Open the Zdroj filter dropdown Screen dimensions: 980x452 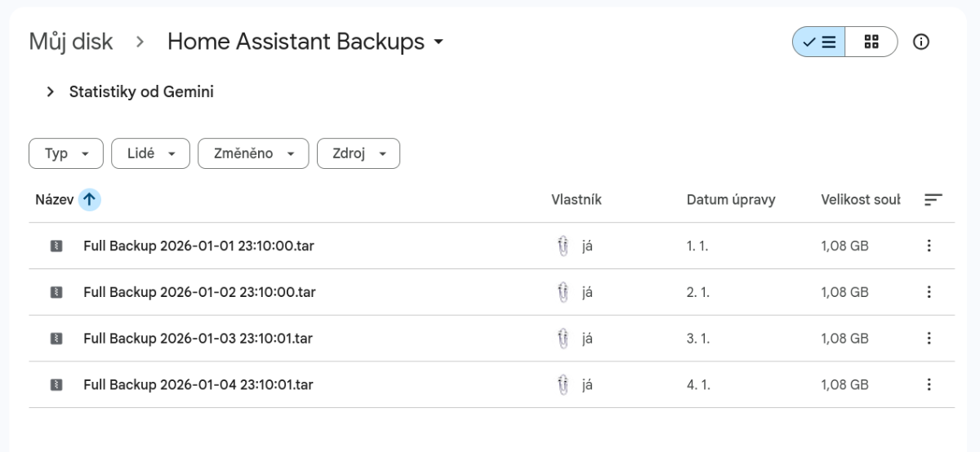coord(359,153)
